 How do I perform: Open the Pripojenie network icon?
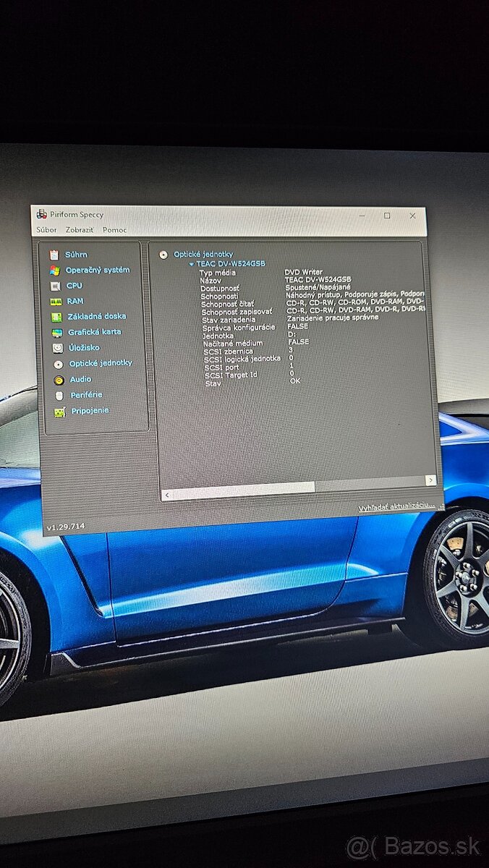(59, 412)
